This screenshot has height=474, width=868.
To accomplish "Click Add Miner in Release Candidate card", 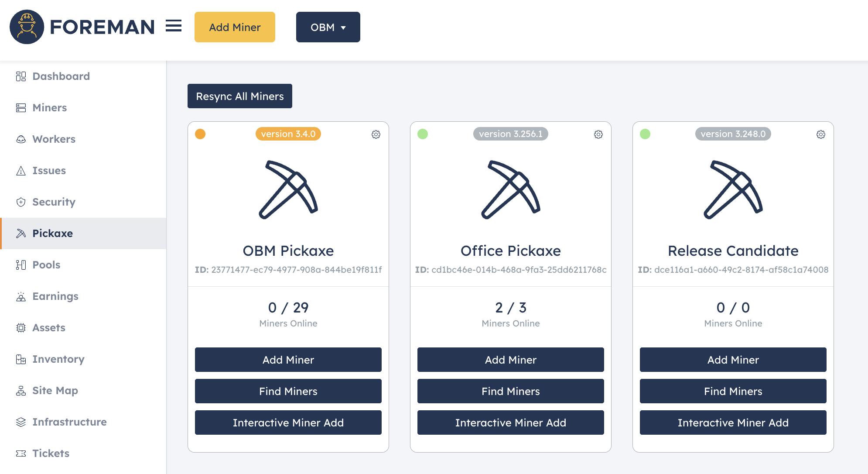I will coord(733,360).
